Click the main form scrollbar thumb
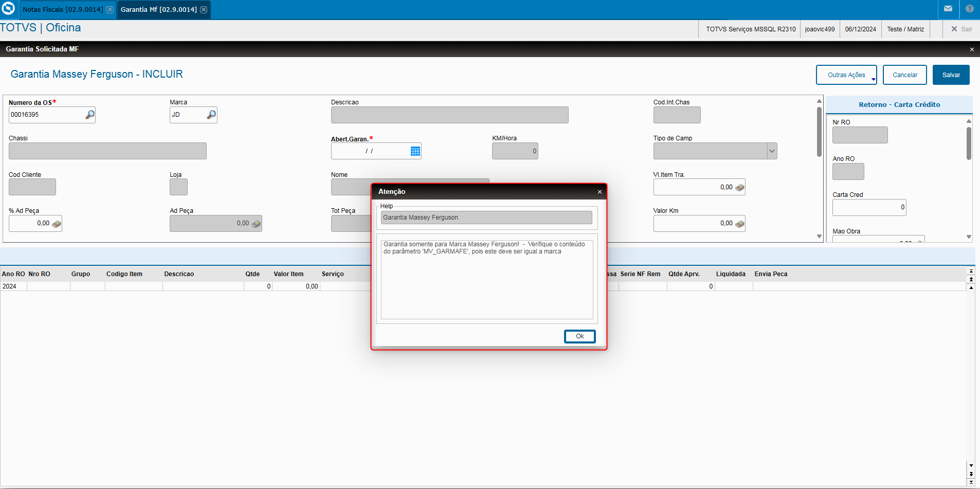The height and width of the screenshot is (489, 980). point(819,131)
